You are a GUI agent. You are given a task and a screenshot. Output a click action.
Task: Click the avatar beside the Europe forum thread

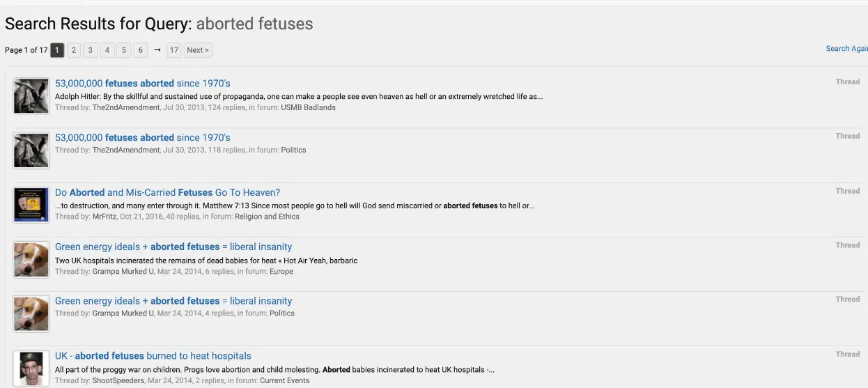pos(31,259)
